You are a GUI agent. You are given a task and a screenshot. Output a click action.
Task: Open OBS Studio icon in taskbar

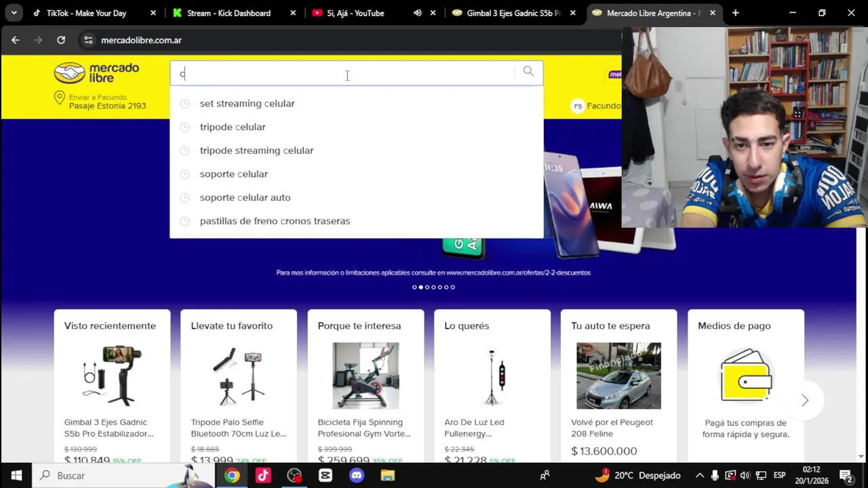[x=294, y=476]
